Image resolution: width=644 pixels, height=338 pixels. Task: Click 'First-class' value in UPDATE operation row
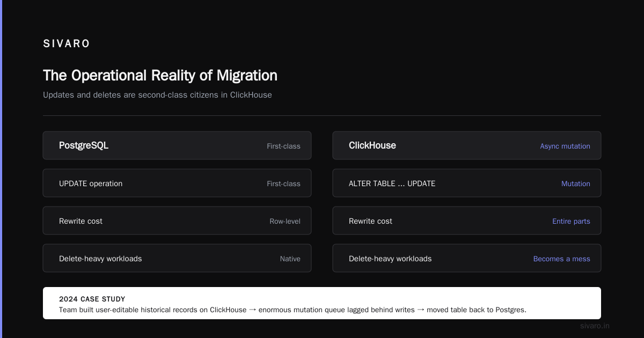click(283, 183)
